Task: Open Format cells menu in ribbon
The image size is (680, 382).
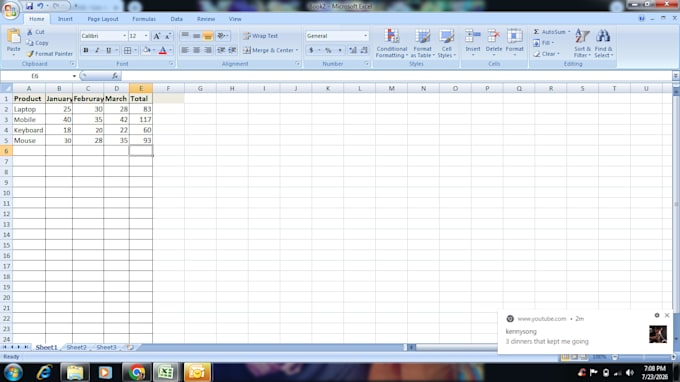Action: [514, 42]
